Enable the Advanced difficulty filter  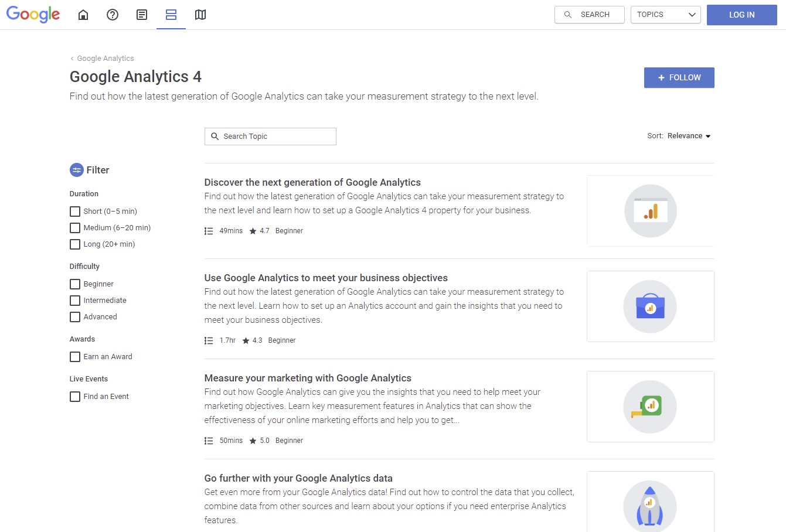(x=75, y=317)
